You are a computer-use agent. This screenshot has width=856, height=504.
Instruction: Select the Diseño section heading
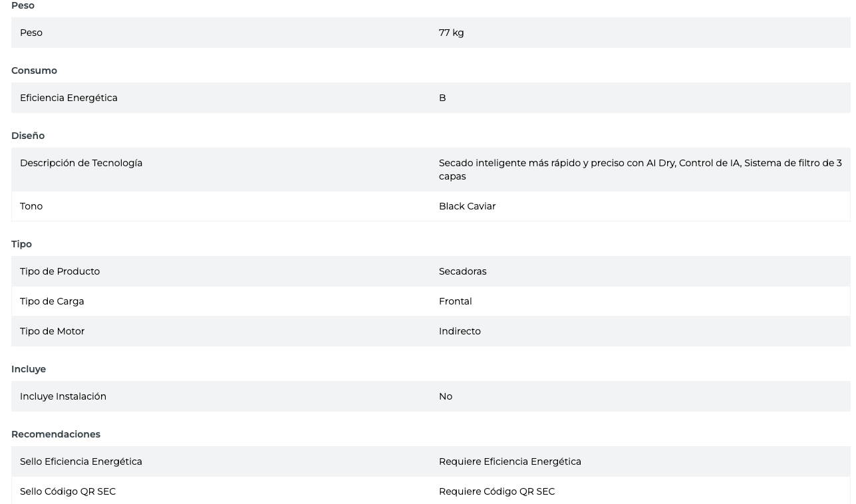[x=28, y=136]
